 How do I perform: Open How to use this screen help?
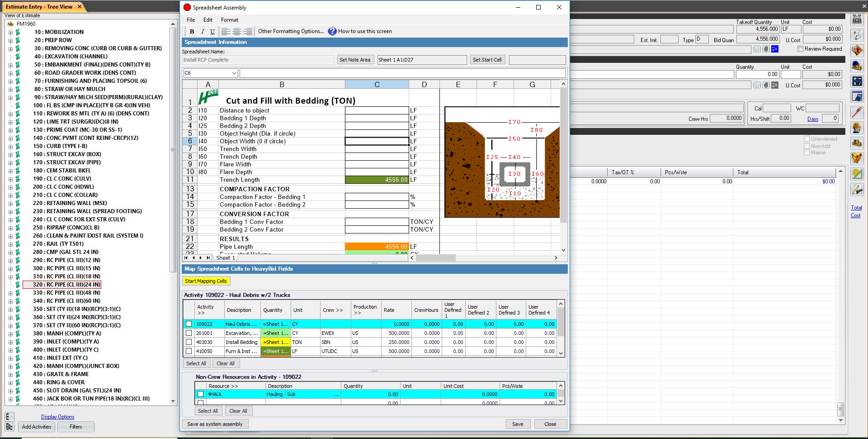tap(360, 31)
